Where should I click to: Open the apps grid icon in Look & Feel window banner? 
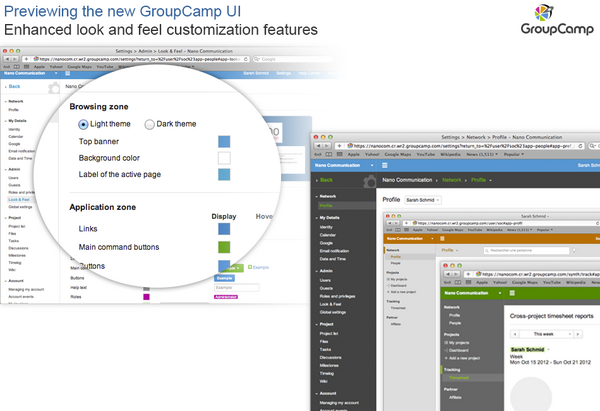pos(68,73)
